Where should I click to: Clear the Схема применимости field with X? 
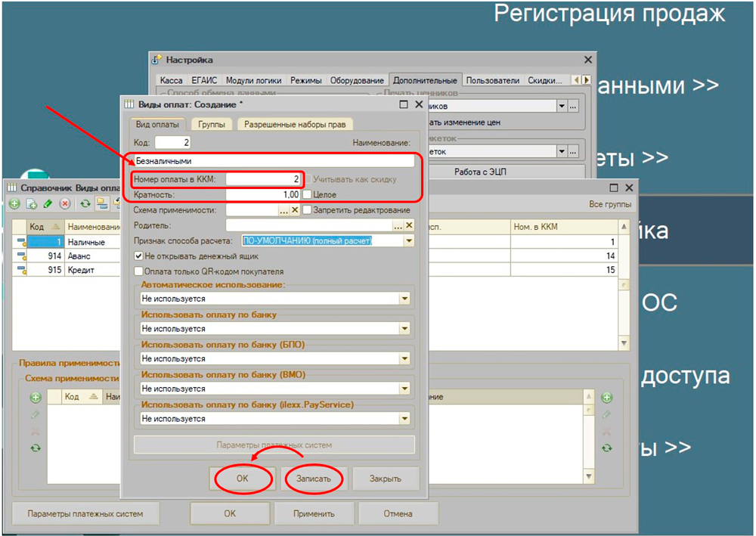point(296,210)
